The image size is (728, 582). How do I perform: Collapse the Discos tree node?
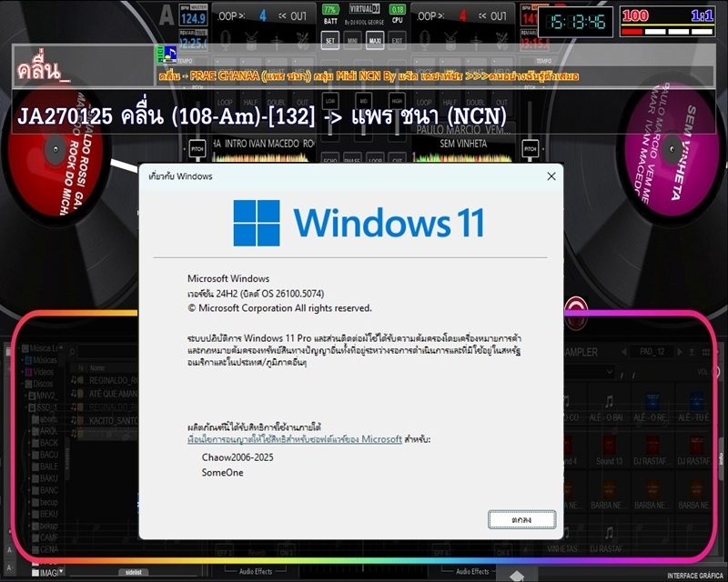(x=24, y=383)
